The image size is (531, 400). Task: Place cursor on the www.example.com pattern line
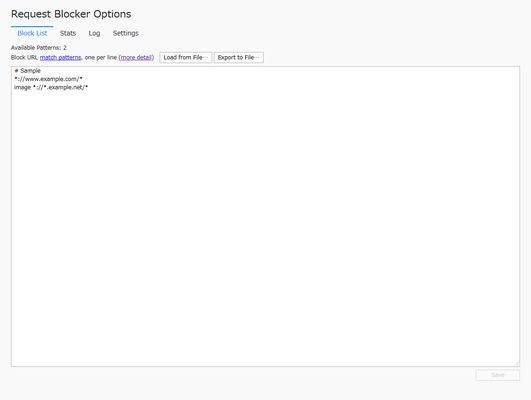point(48,79)
